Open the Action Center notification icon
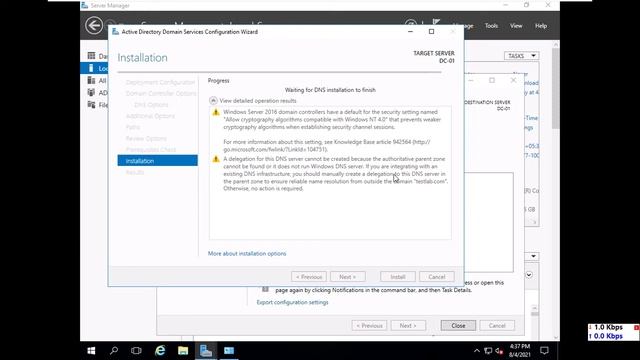 pos(544,351)
